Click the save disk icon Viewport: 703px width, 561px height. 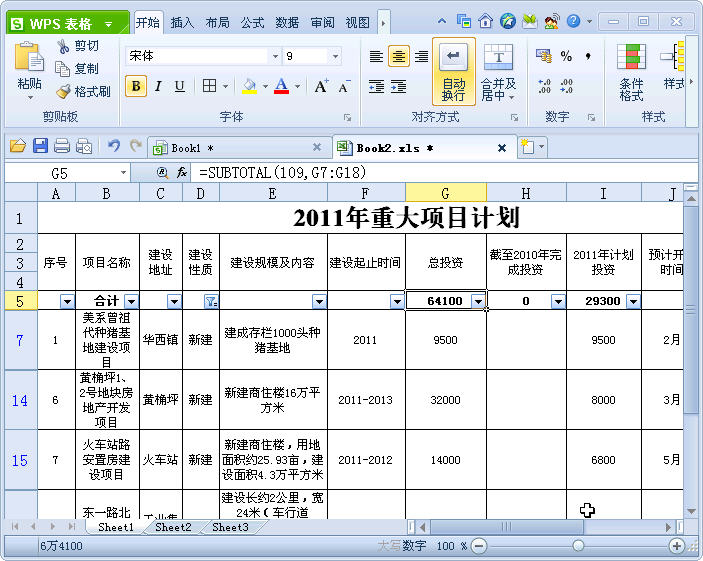[40, 146]
